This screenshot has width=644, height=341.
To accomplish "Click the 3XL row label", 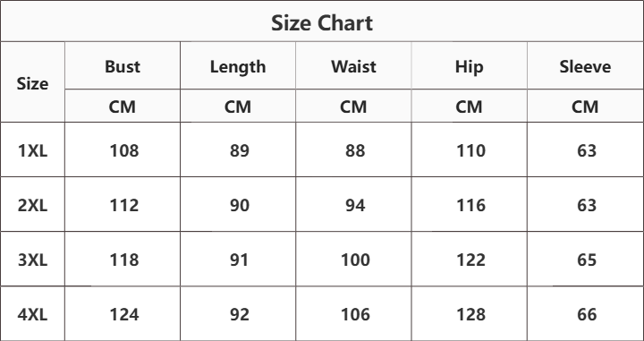I will (x=32, y=260).
